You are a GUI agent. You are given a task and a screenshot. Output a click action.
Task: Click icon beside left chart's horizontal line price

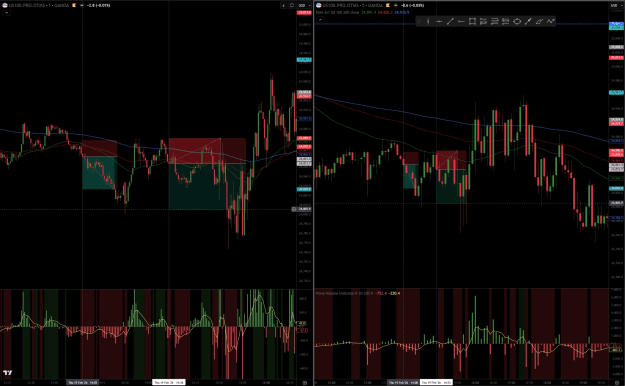[x=294, y=209]
